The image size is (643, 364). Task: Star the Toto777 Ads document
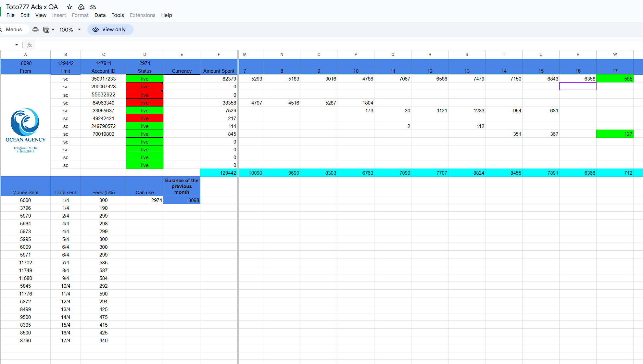click(69, 7)
